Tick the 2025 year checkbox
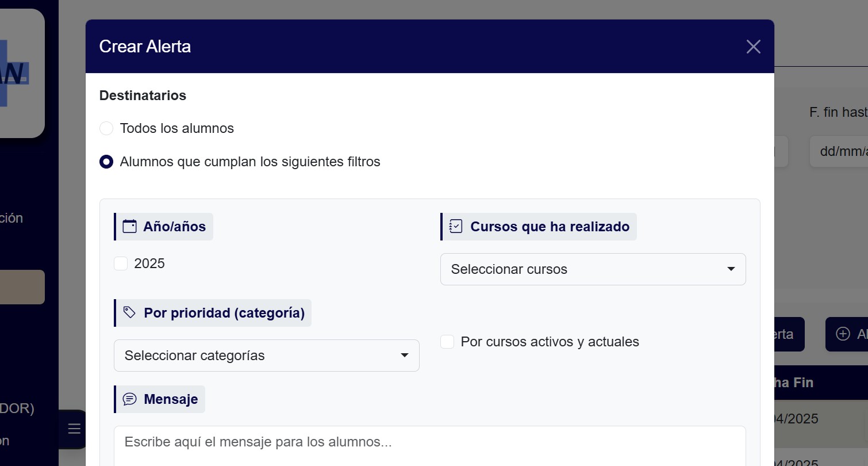The width and height of the screenshot is (868, 466). click(x=121, y=263)
